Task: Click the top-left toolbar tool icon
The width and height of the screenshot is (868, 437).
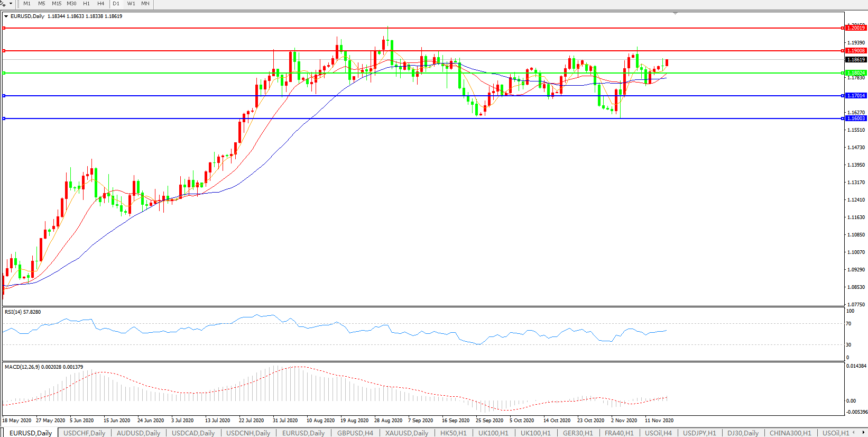Action: coord(3,4)
